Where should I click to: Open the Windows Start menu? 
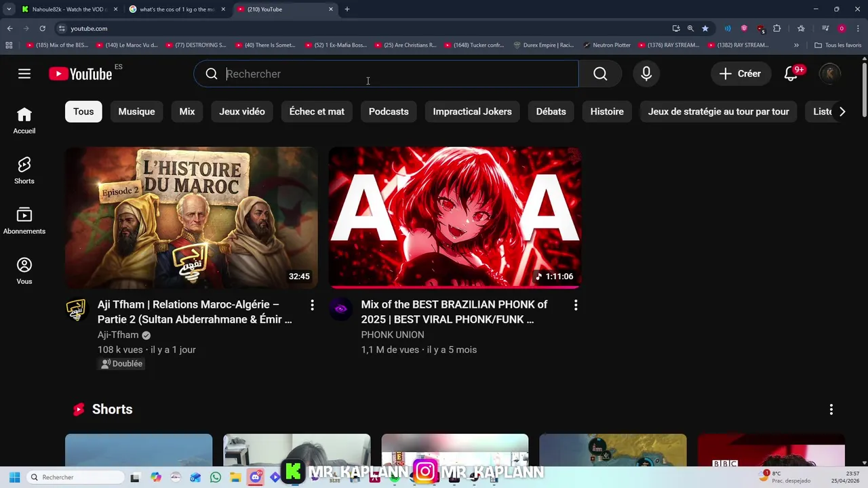point(14,477)
